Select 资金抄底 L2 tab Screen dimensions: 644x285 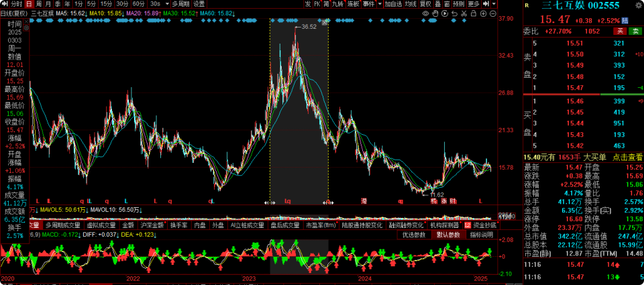click(x=480, y=225)
